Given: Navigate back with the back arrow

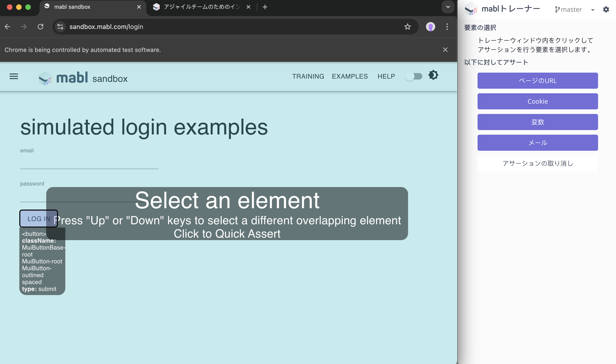Looking at the screenshot, I should pyautogui.click(x=8, y=27).
